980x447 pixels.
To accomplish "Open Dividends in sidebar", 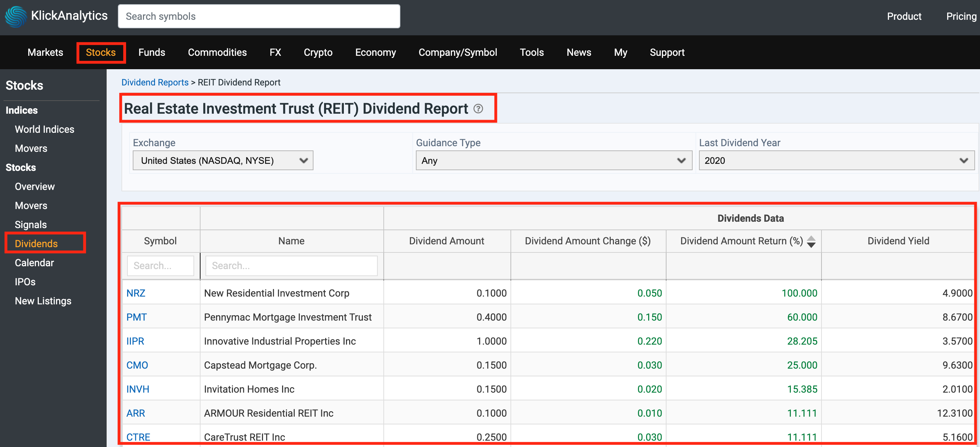I will (x=36, y=244).
